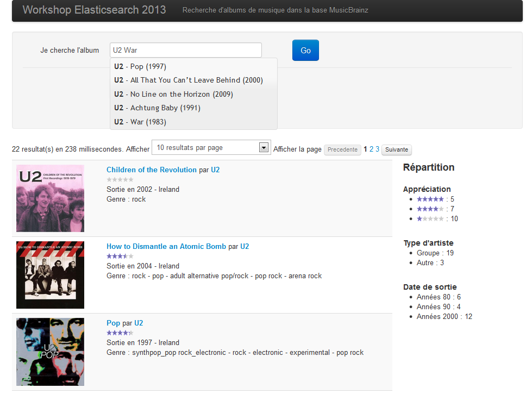The width and height of the screenshot is (532, 394).
Task: Click the Precedente page button
Action: tap(342, 149)
